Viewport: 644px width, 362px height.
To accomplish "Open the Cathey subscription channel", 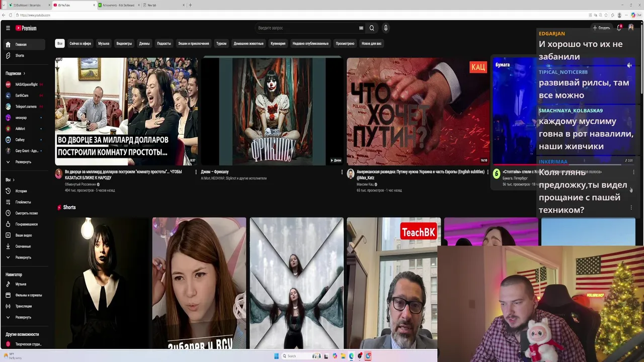I will (x=23, y=140).
